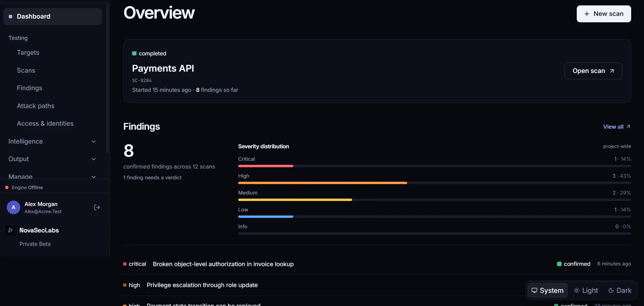Click the arrow icon next to View all
644x306 pixels.
tap(628, 127)
